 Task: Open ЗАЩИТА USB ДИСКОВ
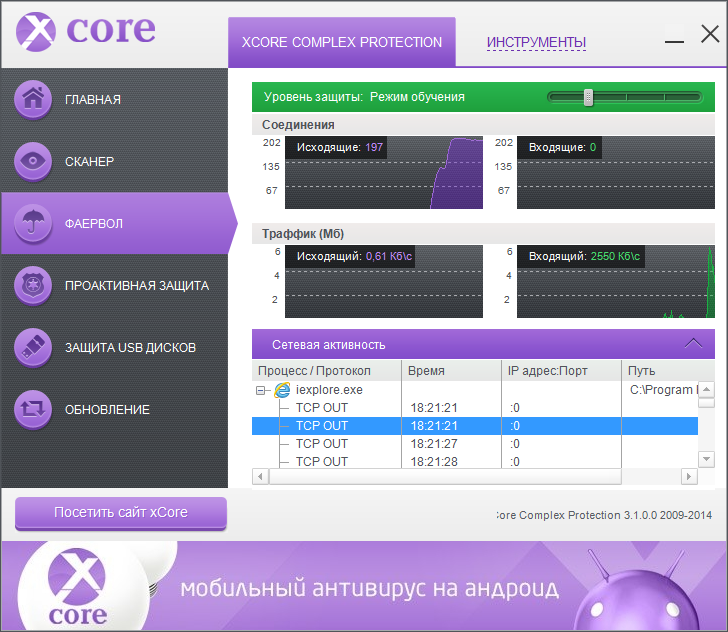click(114, 347)
